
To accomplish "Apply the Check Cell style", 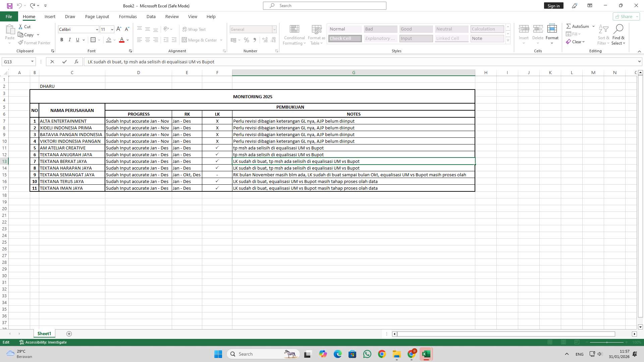I will pyautogui.click(x=344, y=38).
